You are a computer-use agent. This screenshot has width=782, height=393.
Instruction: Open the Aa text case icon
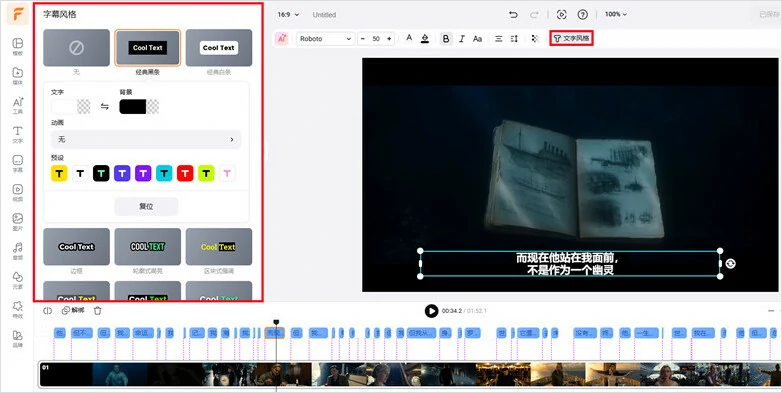(x=477, y=38)
